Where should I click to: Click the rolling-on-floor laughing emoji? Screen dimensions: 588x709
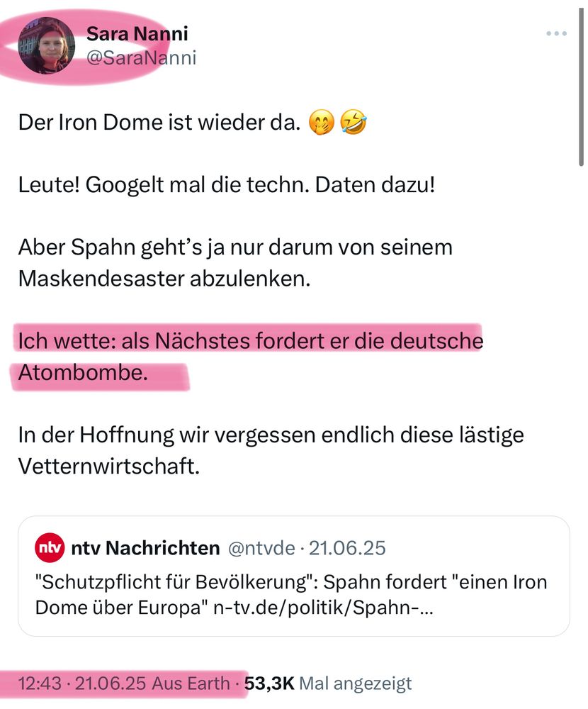point(354,123)
